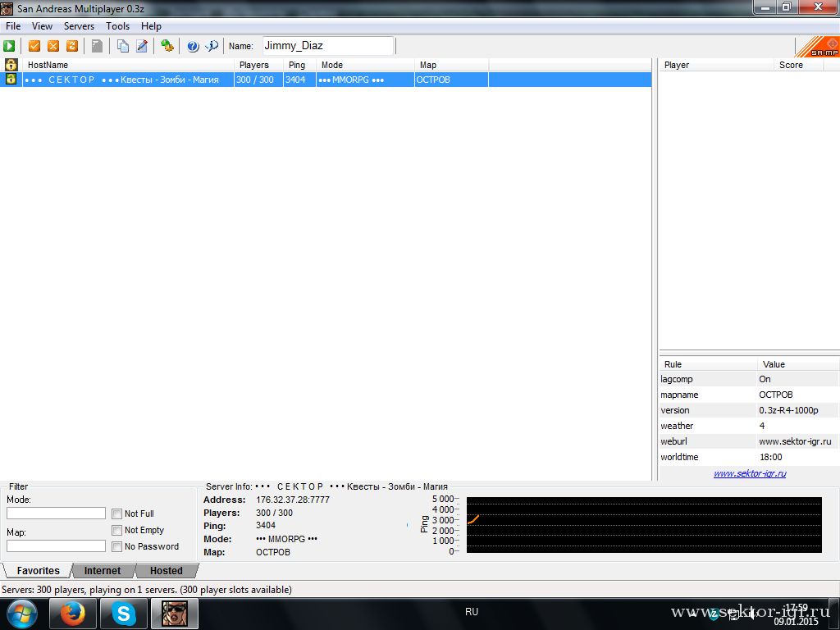840x630 pixels.
Task: Click the Copy Server Info icon
Action: [x=123, y=46]
